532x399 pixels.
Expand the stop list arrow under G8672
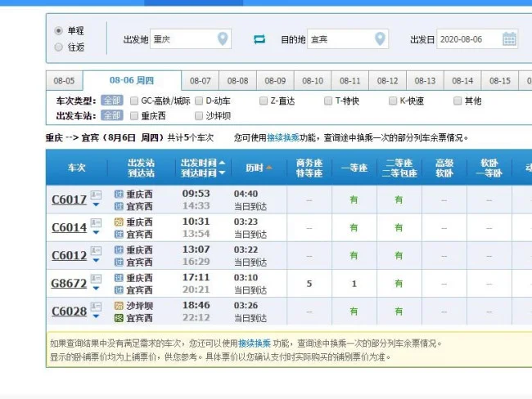click(x=96, y=288)
